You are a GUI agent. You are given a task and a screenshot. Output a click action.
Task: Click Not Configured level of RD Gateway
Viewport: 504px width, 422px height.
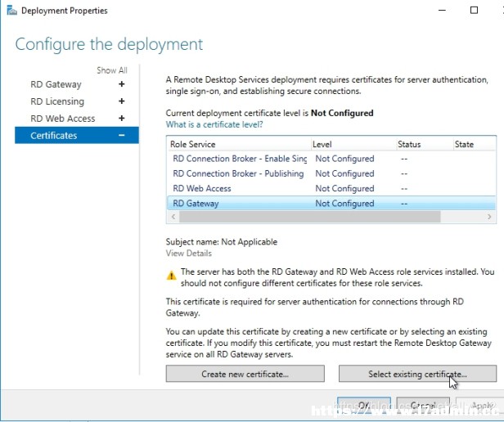click(x=344, y=203)
